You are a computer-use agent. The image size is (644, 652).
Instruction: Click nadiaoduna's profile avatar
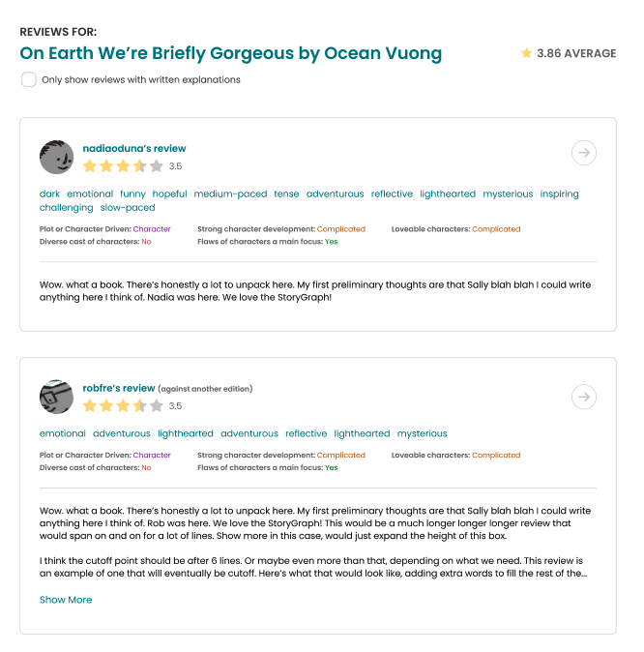[x=56, y=157]
